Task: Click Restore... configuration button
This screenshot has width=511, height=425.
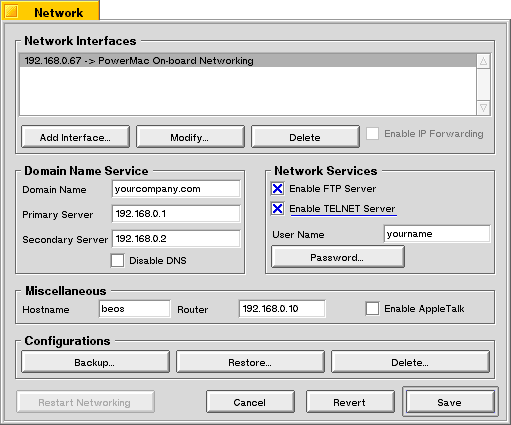Action: click(250, 362)
